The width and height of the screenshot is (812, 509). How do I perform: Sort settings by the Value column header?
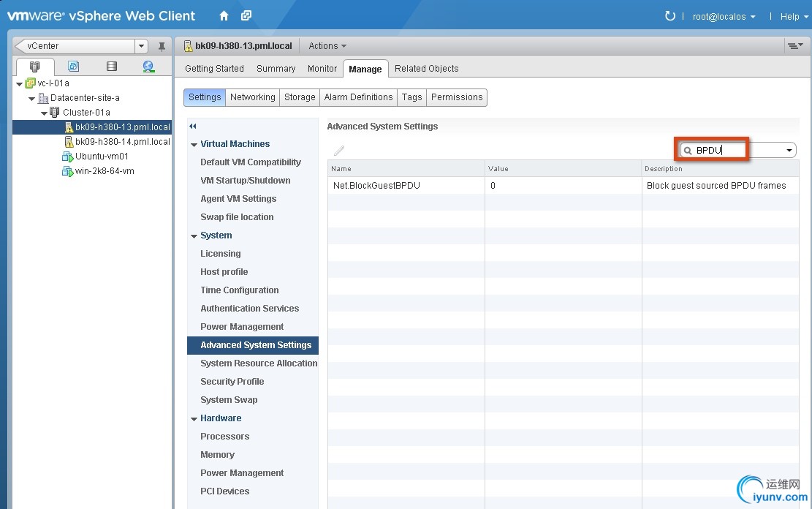tap(563, 168)
